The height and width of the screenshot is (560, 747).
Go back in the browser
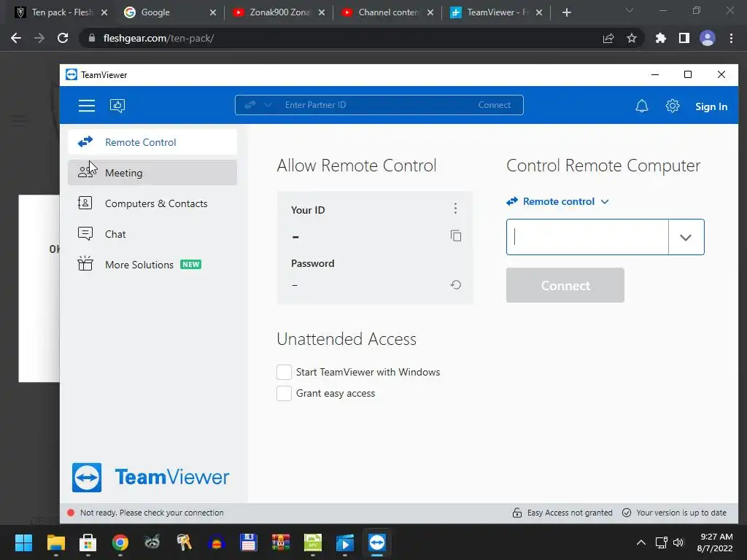coord(16,38)
